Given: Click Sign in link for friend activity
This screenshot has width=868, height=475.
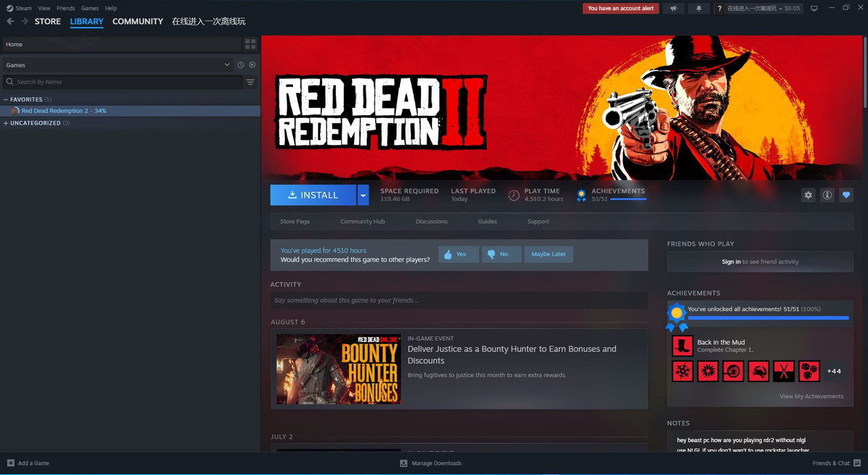Looking at the screenshot, I should 731,262.
